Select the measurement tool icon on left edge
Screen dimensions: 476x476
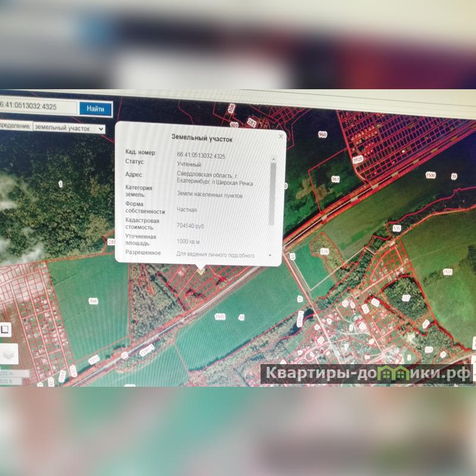tap(4, 330)
